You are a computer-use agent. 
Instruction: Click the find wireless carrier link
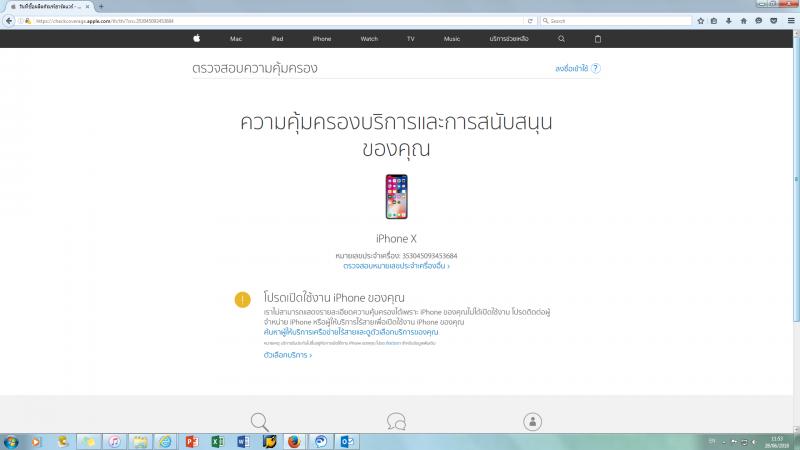[351, 332]
